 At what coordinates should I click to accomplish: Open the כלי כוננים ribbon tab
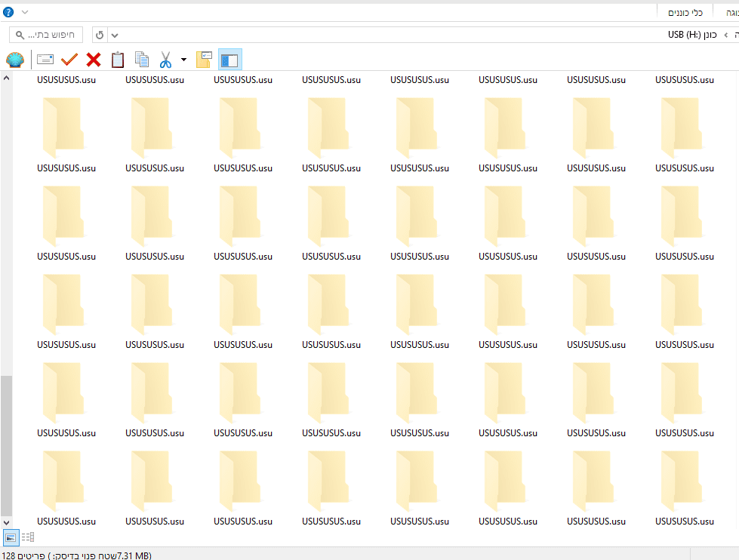[x=685, y=13]
